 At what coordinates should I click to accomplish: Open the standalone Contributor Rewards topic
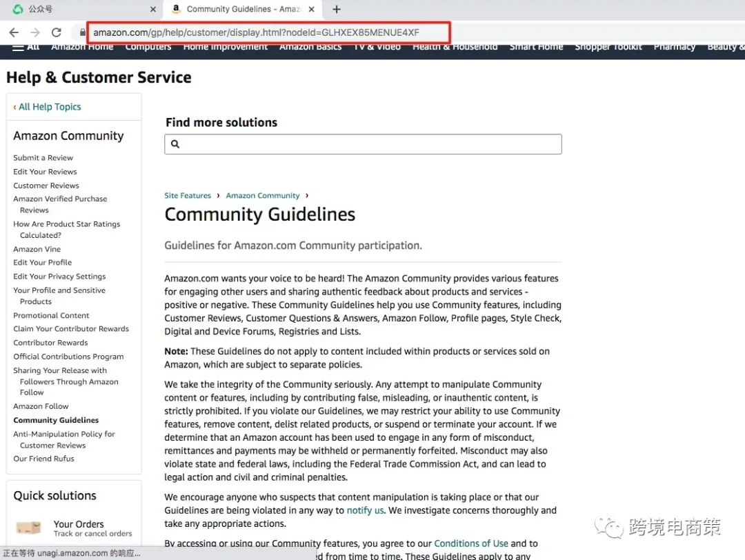[50, 343]
